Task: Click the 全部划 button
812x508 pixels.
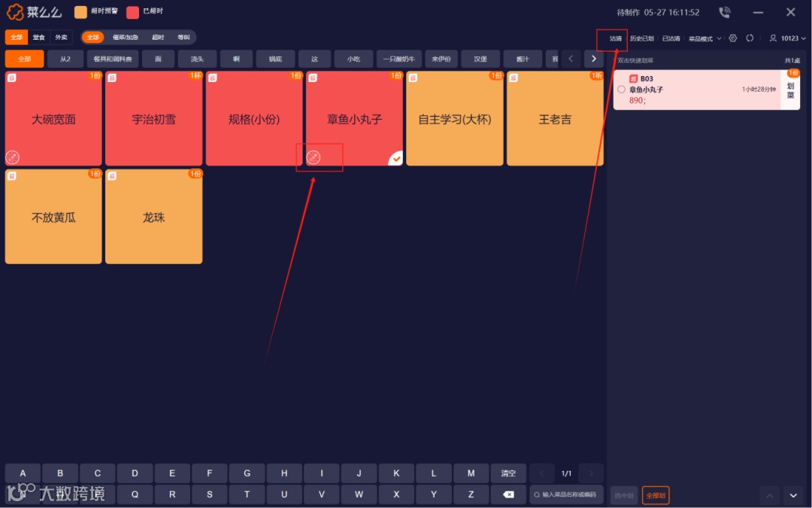Action: click(x=656, y=495)
